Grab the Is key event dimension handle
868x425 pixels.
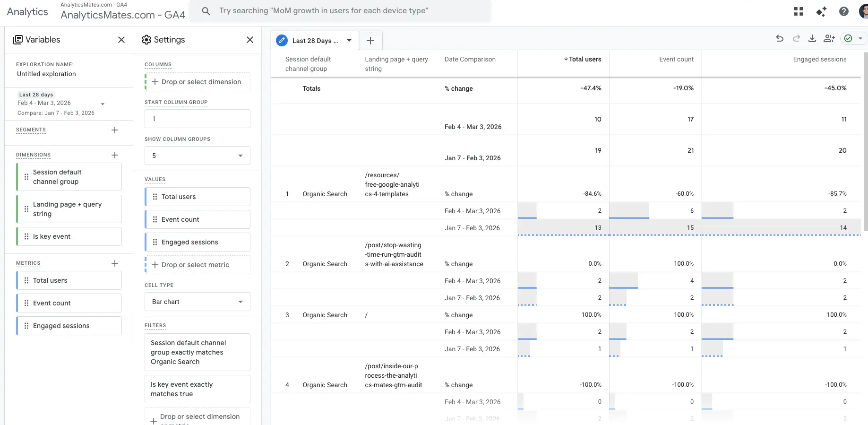coord(26,236)
